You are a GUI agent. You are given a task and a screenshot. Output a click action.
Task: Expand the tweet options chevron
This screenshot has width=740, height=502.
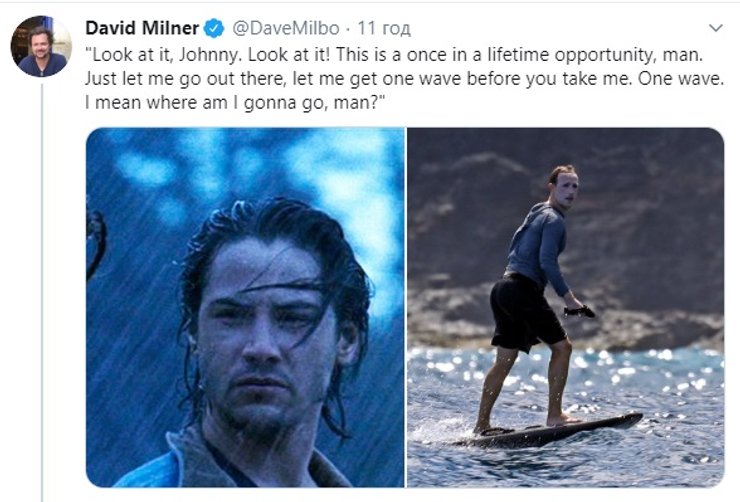tap(716, 28)
